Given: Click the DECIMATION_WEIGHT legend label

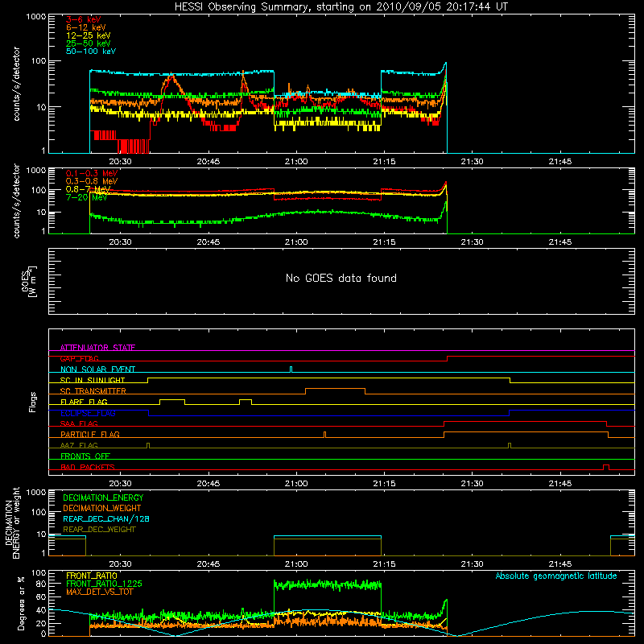Looking at the screenshot, I should pyautogui.click(x=102, y=508).
